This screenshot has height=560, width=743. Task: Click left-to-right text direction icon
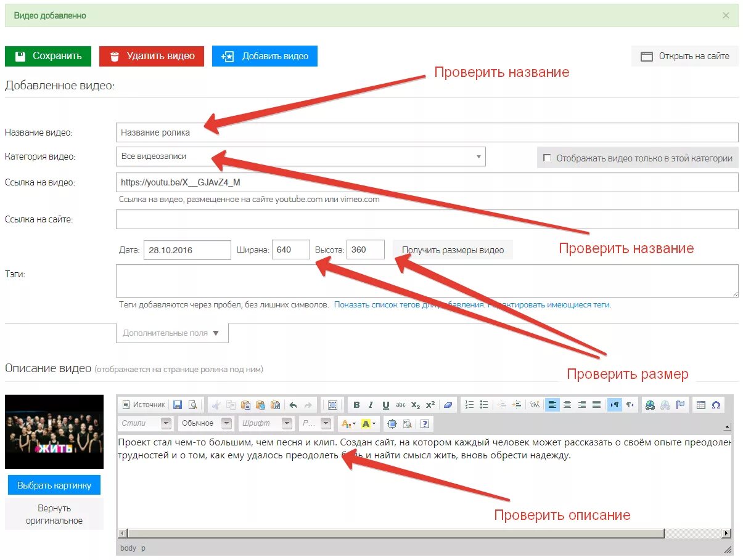click(x=615, y=405)
